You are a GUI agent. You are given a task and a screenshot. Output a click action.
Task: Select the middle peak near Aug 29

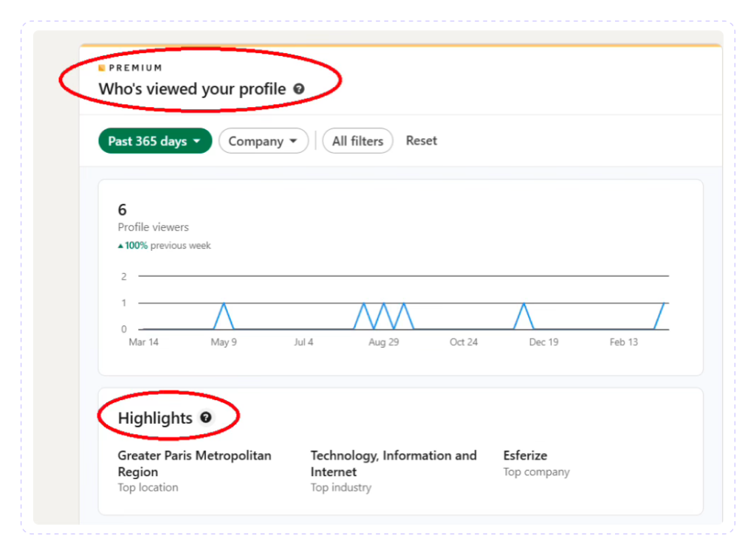(383, 304)
